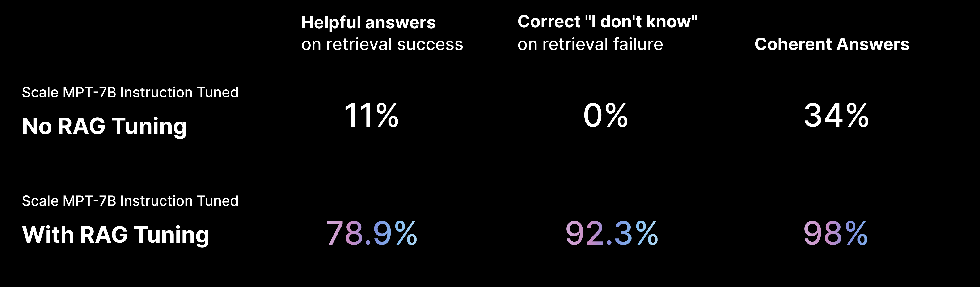Click the 34% coherent answers value
This screenshot has width=980, height=287.
pos(836,115)
